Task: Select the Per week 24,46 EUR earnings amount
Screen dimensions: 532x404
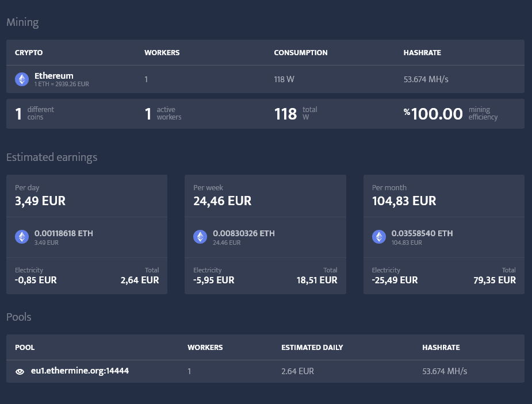Action: pyautogui.click(x=223, y=201)
